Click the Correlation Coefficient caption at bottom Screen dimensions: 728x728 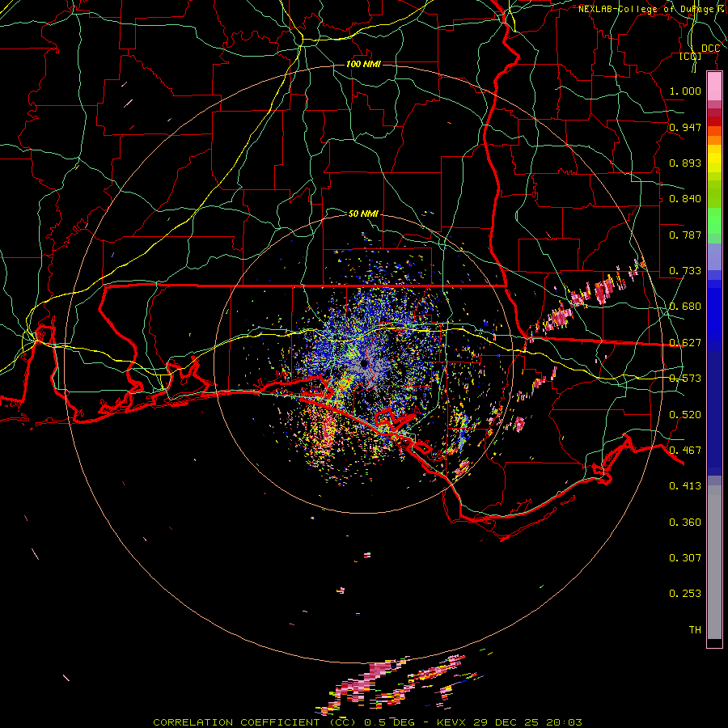click(x=367, y=722)
